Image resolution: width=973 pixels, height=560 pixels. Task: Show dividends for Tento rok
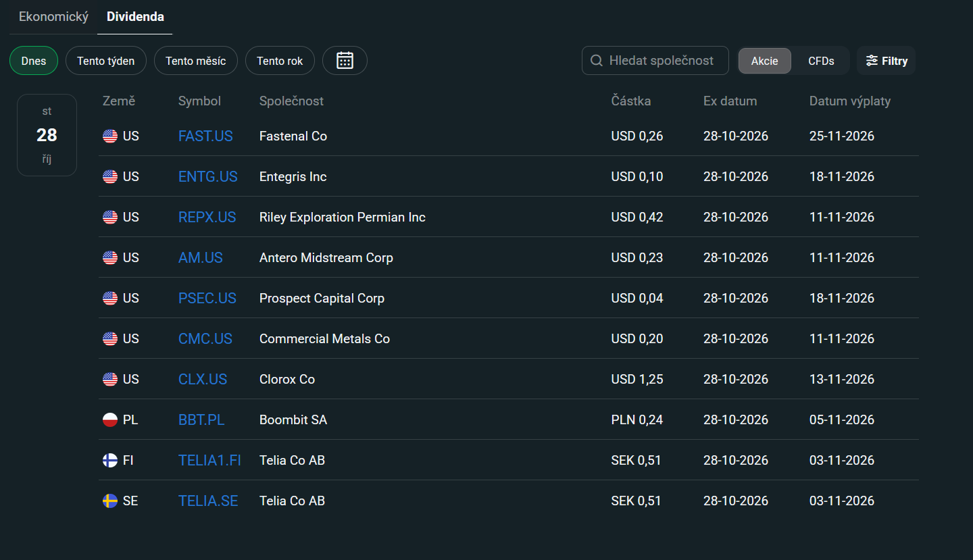point(280,61)
